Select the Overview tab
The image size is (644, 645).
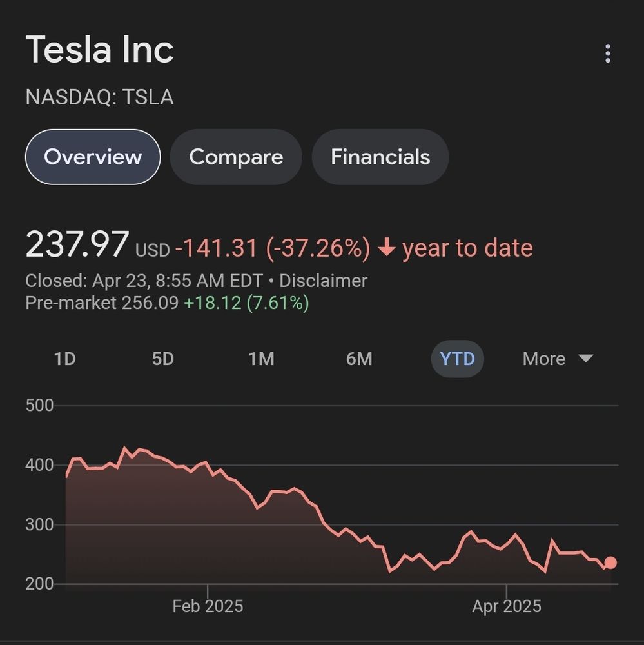point(93,157)
